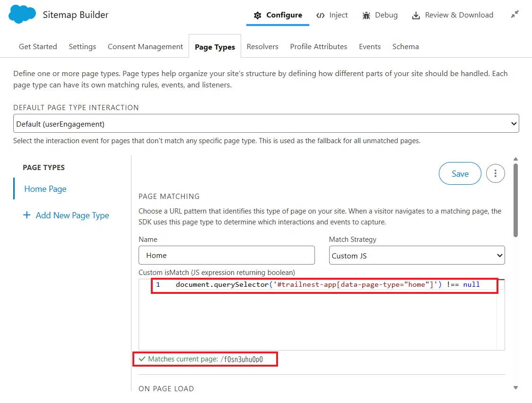Select the Home Page page type
Screen dimensions: 532x403
coord(45,189)
